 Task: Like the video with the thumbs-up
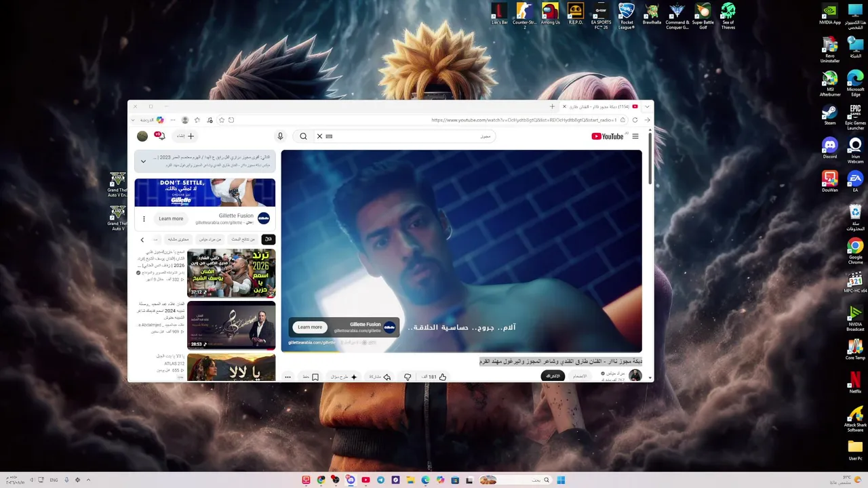tap(442, 377)
